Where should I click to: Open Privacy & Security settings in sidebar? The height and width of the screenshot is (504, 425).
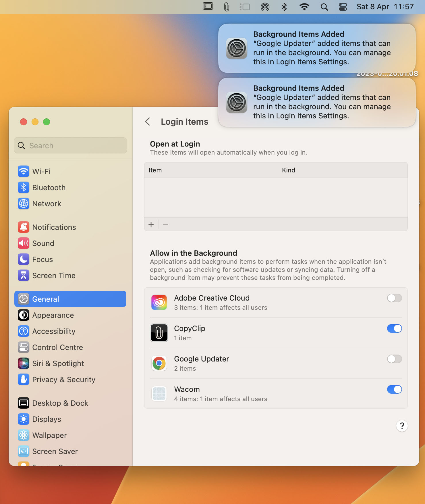[x=63, y=380]
